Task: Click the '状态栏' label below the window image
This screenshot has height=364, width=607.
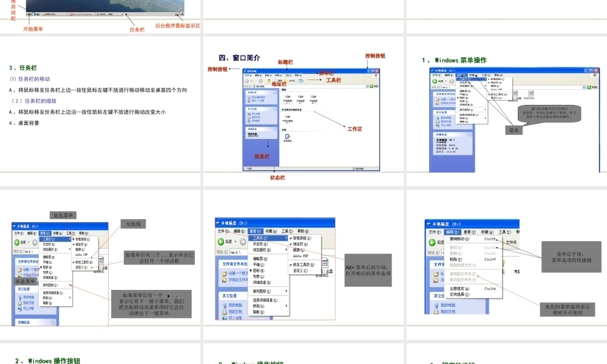Action: [277, 178]
